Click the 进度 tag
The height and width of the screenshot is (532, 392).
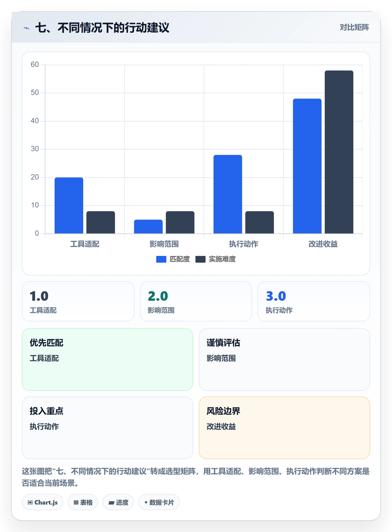tap(118, 502)
